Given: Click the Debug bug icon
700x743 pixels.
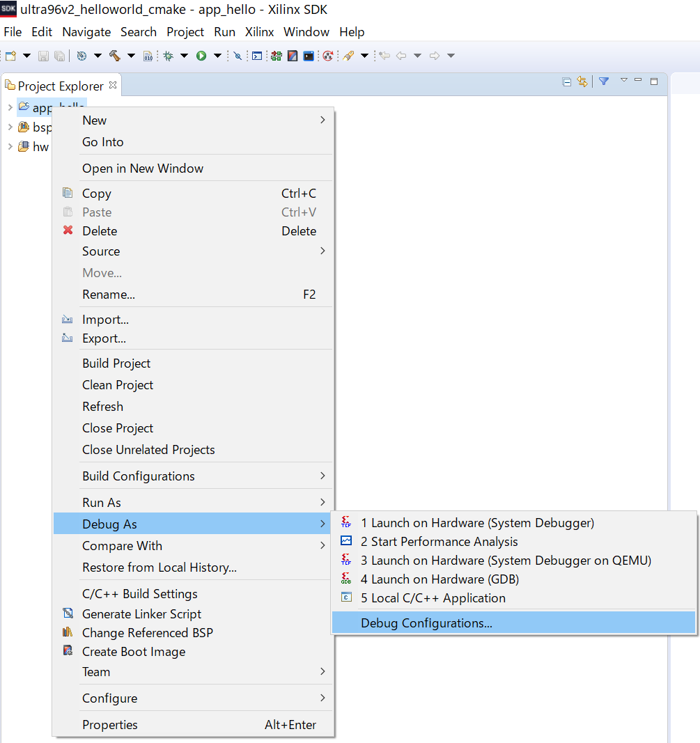Looking at the screenshot, I should 169,56.
